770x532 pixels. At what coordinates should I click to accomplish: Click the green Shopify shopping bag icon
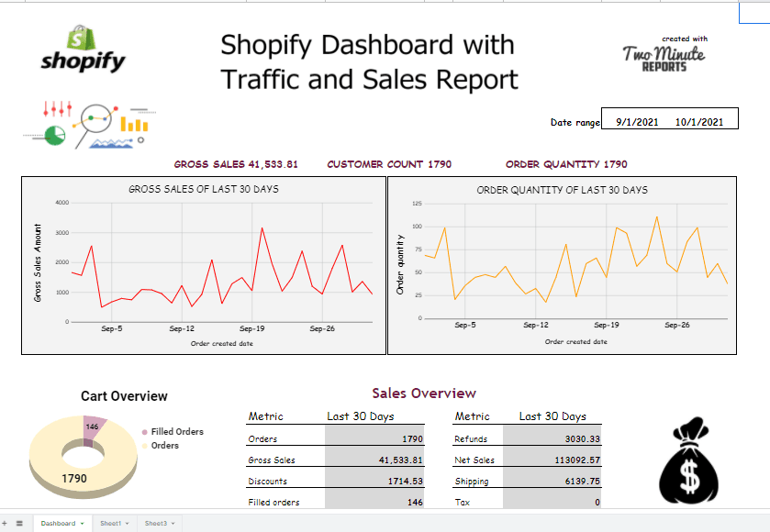pos(83,39)
